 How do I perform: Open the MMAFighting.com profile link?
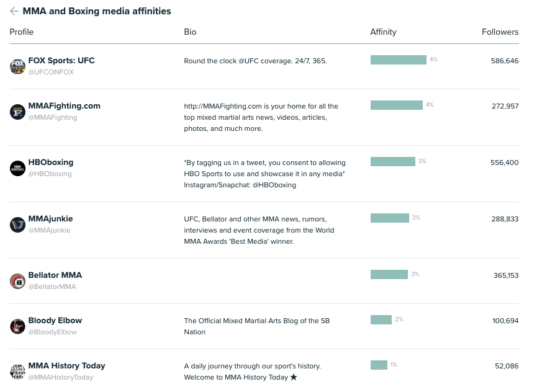(64, 106)
